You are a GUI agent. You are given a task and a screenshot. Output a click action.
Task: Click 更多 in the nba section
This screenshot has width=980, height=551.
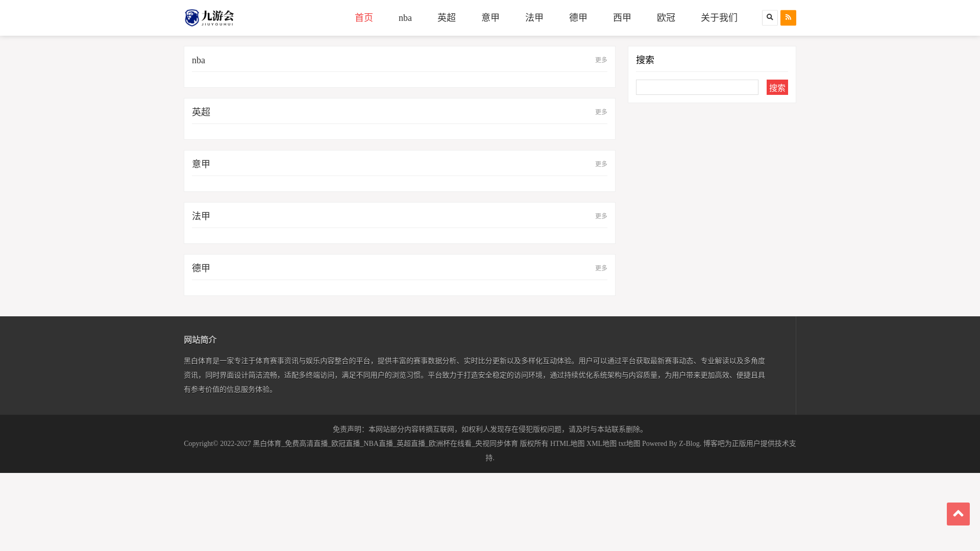pos(601,60)
